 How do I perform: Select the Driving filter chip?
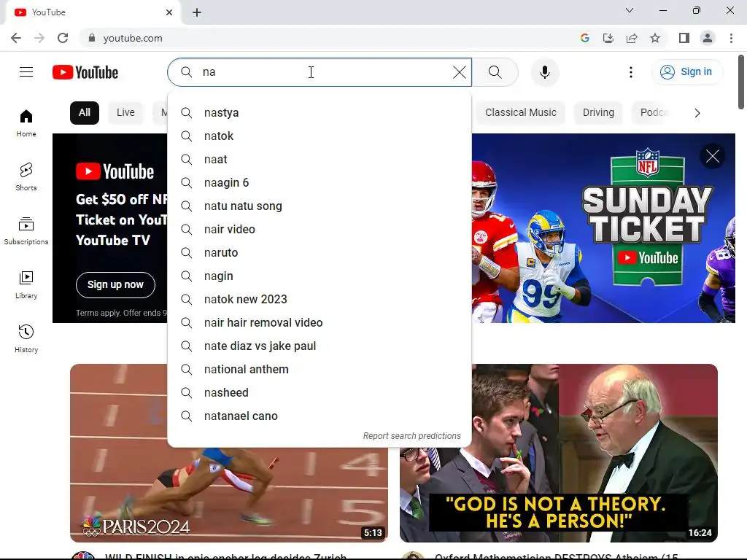point(598,113)
